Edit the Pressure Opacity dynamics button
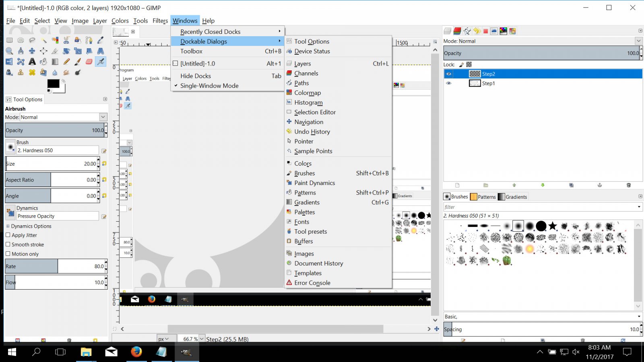 (104, 216)
